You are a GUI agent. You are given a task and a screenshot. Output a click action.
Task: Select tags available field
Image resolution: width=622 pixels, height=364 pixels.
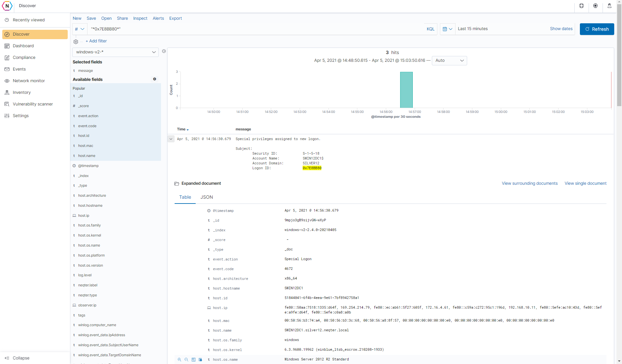(x=82, y=315)
